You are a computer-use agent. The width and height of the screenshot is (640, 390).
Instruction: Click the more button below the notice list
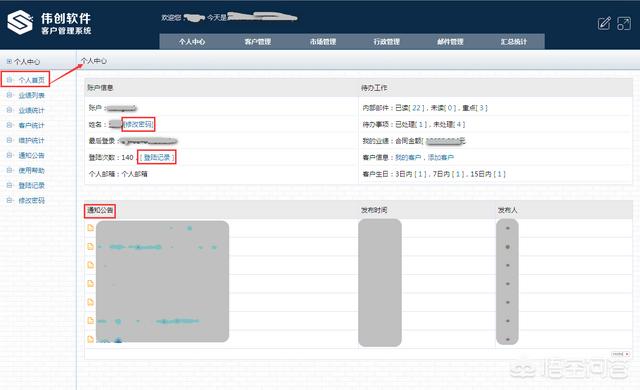coord(620,354)
